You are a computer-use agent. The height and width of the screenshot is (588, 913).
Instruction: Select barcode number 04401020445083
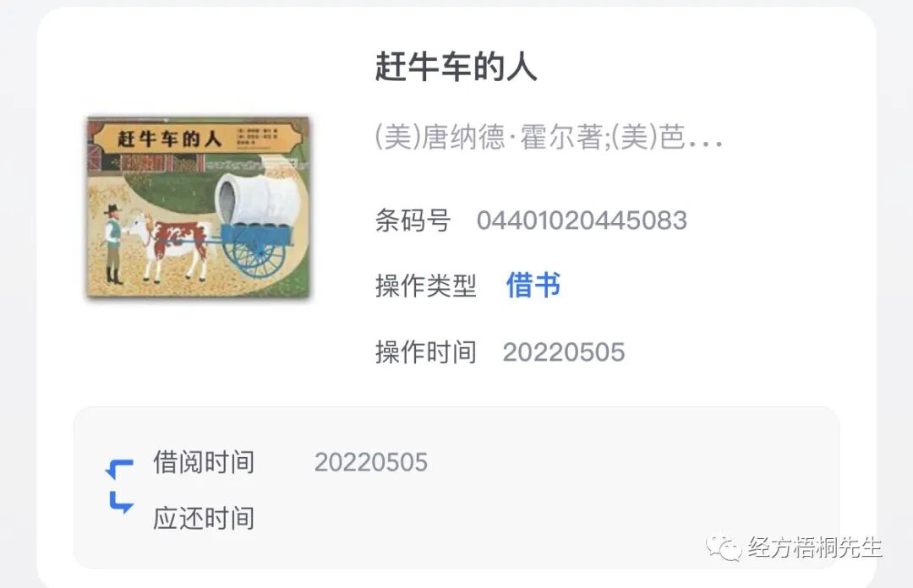coord(582,220)
